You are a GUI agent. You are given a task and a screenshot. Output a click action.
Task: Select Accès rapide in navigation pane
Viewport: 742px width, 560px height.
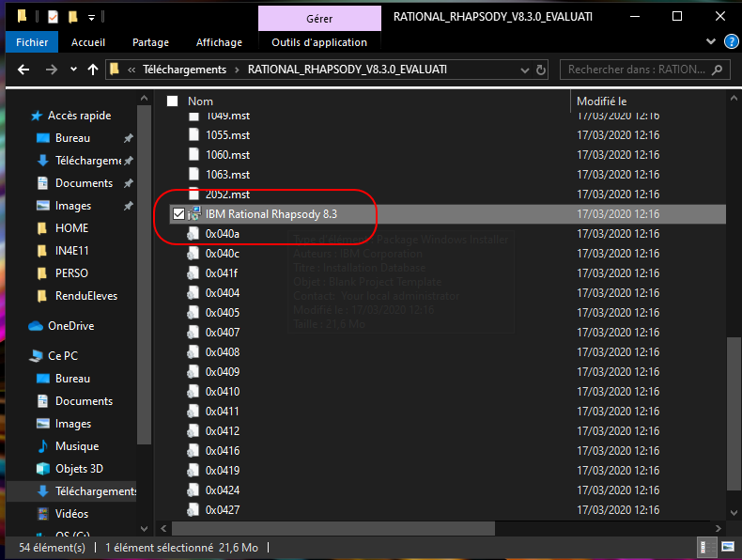[x=79, y=116]
